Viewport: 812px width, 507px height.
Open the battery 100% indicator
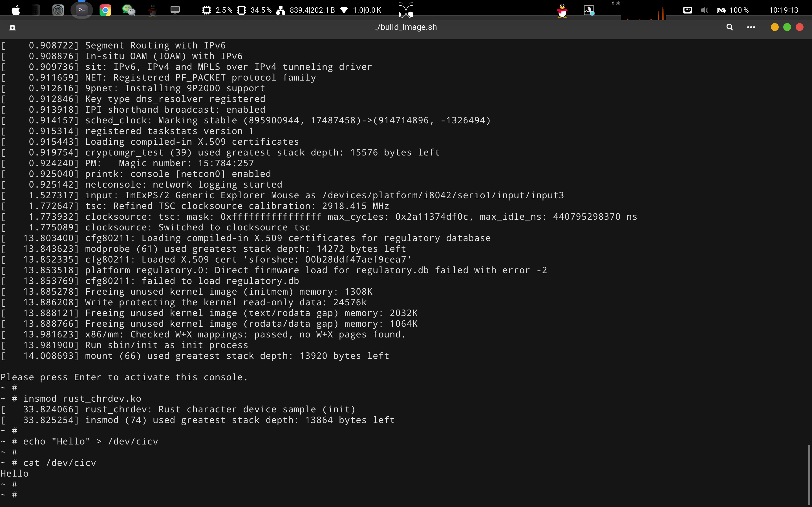click(x=733, y=10)
